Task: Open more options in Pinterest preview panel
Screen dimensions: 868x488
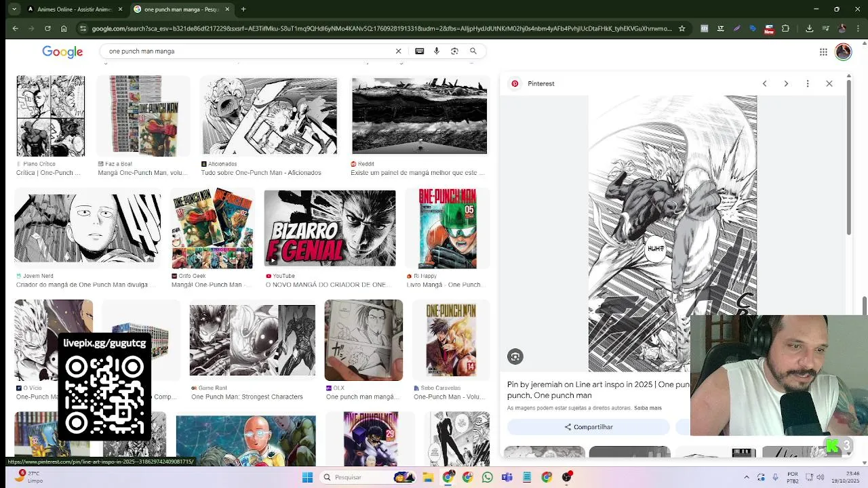Action: click(x=808, y=83)
